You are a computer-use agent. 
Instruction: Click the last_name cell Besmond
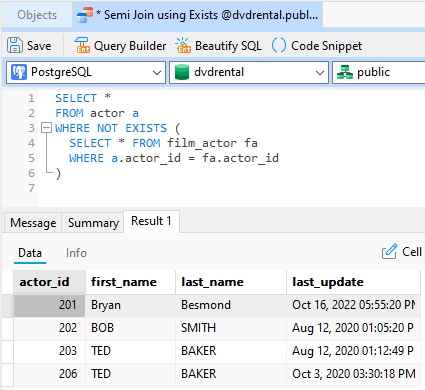point(231,305)
